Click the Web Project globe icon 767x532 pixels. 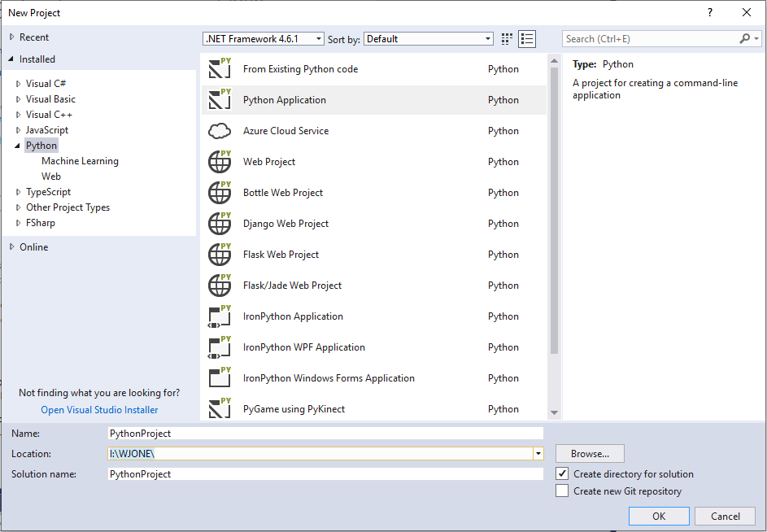[220, 162]
